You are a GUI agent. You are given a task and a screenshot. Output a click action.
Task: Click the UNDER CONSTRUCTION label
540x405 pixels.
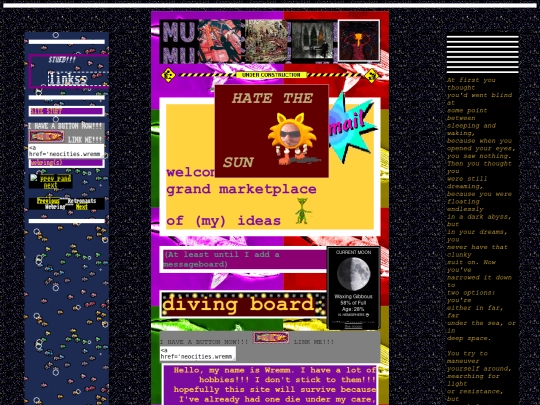pos(271,75)
